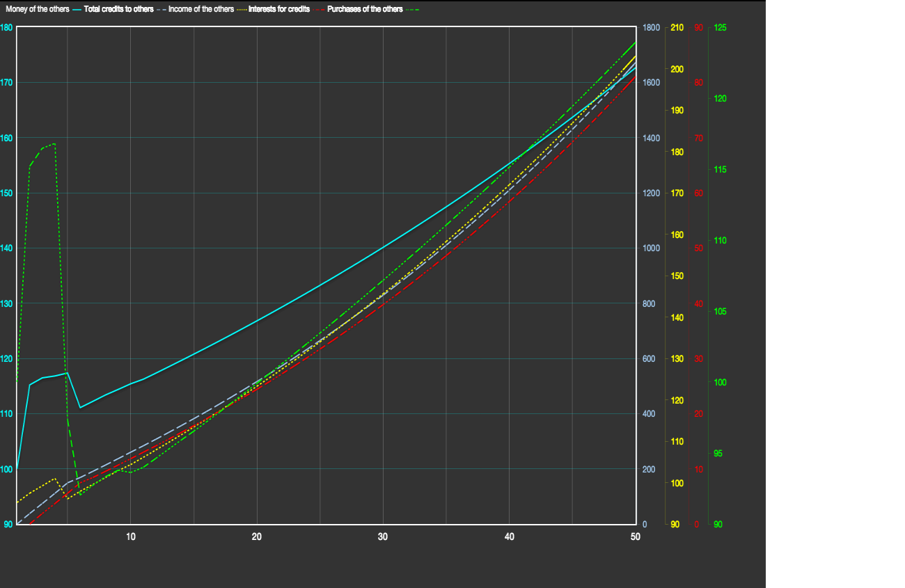Click the 150 label on the yellow axis
This screenshot has height=588, width=905.
[x=677, y=276]
